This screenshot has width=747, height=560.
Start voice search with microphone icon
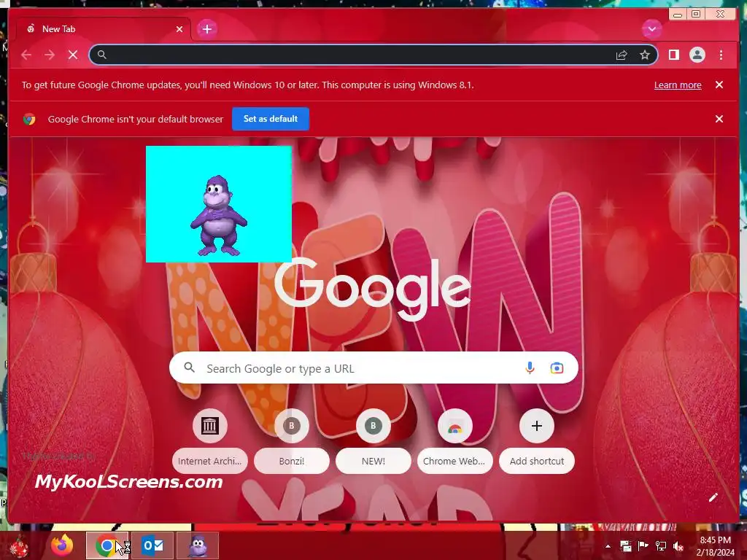(x=530, y=367)
